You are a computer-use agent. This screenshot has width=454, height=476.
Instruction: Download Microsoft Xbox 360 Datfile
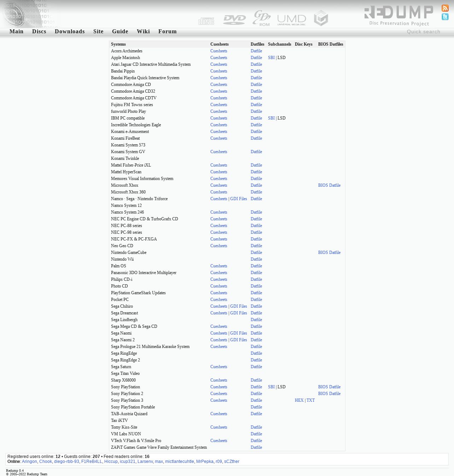pos(256,192)
